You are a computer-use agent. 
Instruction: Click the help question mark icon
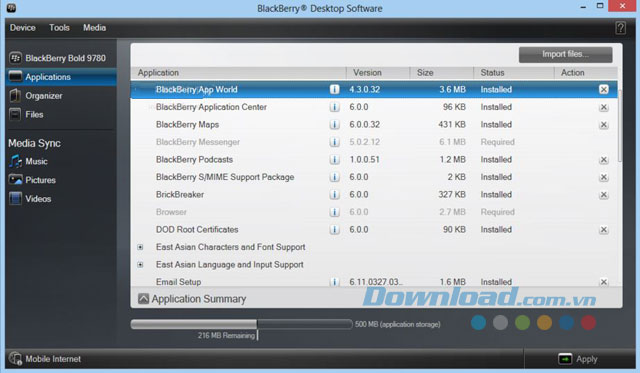tap(620, 28)
